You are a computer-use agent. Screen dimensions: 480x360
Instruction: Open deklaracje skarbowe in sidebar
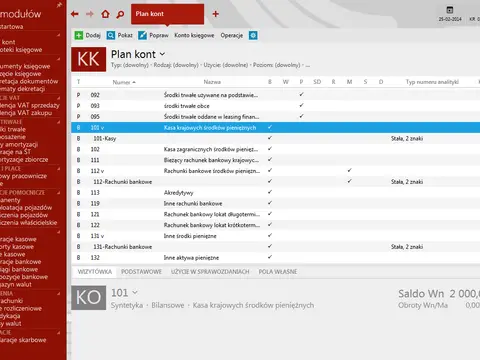(x=23, y=340)
